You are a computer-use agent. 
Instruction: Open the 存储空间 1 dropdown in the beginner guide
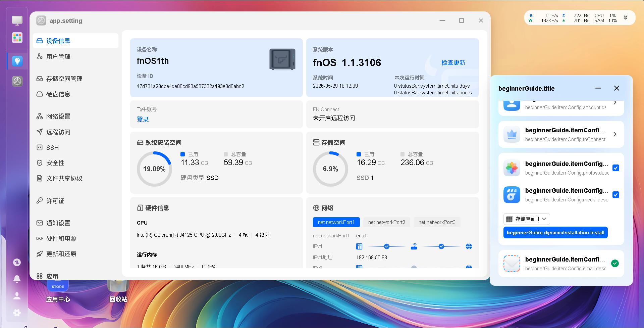point(527,219)
